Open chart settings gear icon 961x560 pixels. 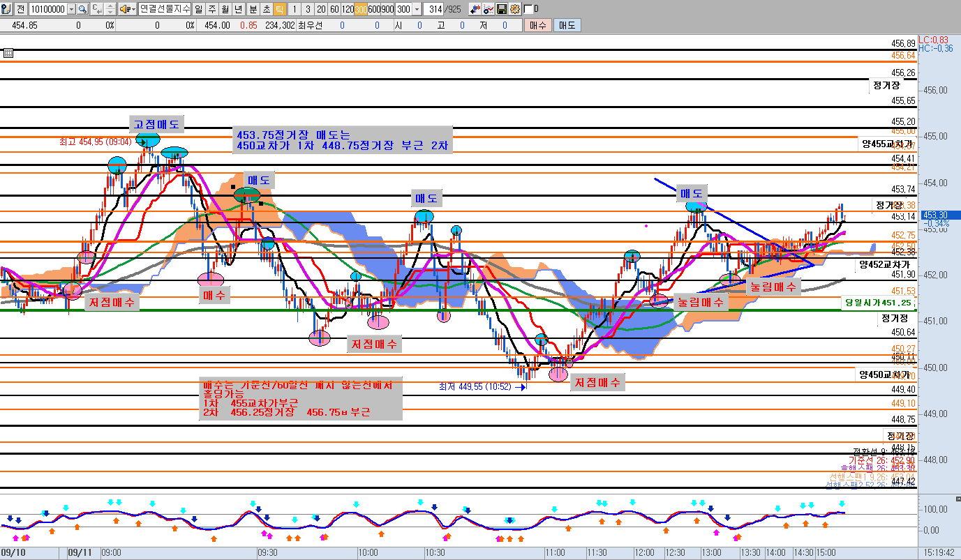tap(514, 9)
